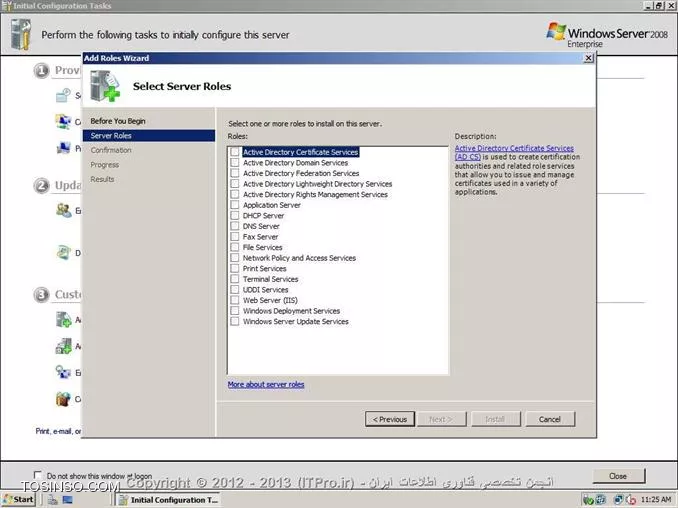Viewport: 678px width, 508px height.
Task: Click the server icon in Initial Configuration Tasks header
Action: pos(21,35)
